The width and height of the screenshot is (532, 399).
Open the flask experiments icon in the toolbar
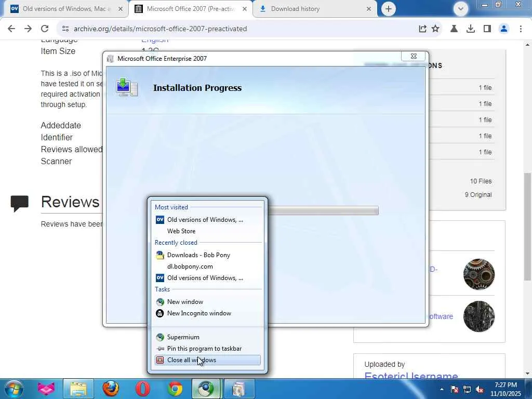pos(454,29)
